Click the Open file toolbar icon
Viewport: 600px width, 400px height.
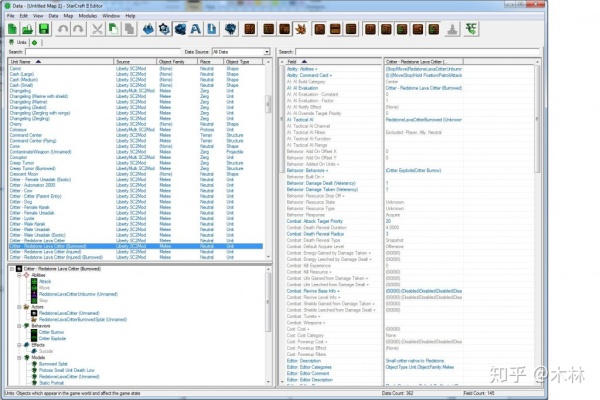[x=28, y=29]
